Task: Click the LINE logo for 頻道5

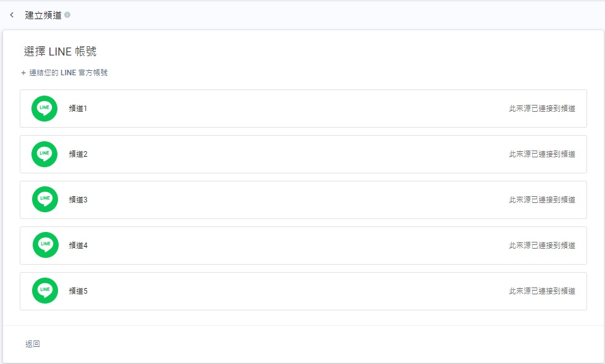Action: [45, 291]
